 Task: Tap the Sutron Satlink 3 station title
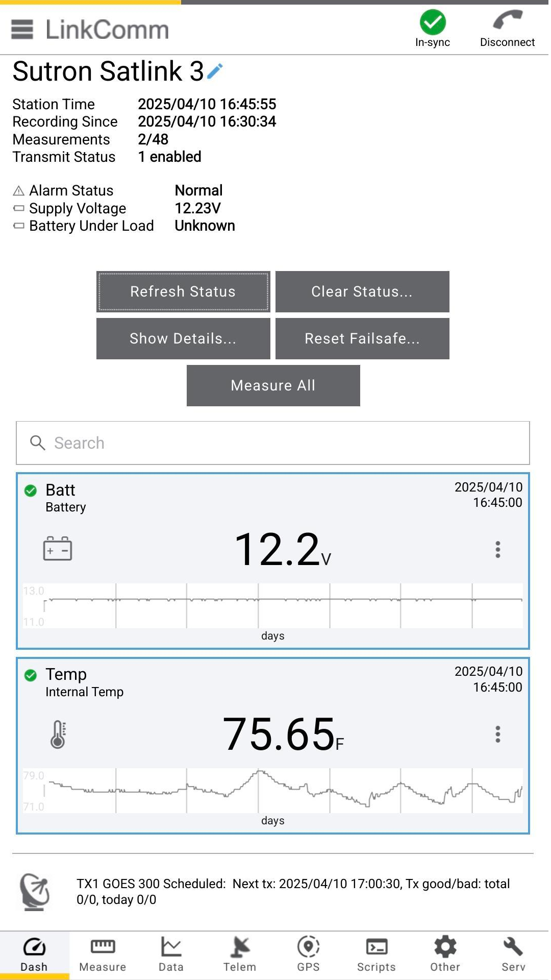click(108, 71)
